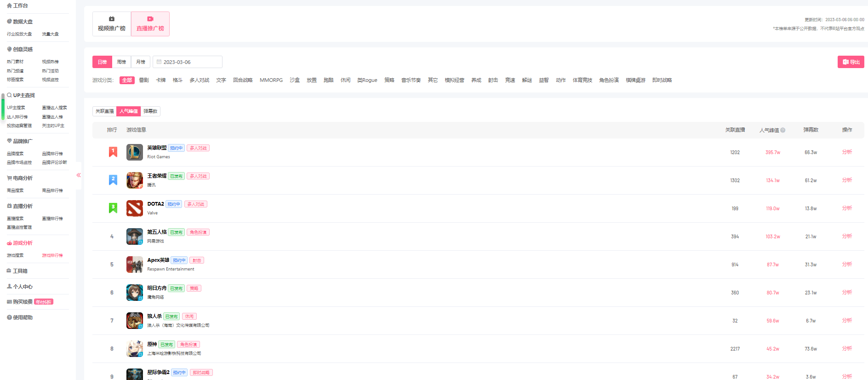Image resolution: width=868 pixels, height=380 pixels.
Task: Click the calendar icon in date field
Action: click(159, 62)
